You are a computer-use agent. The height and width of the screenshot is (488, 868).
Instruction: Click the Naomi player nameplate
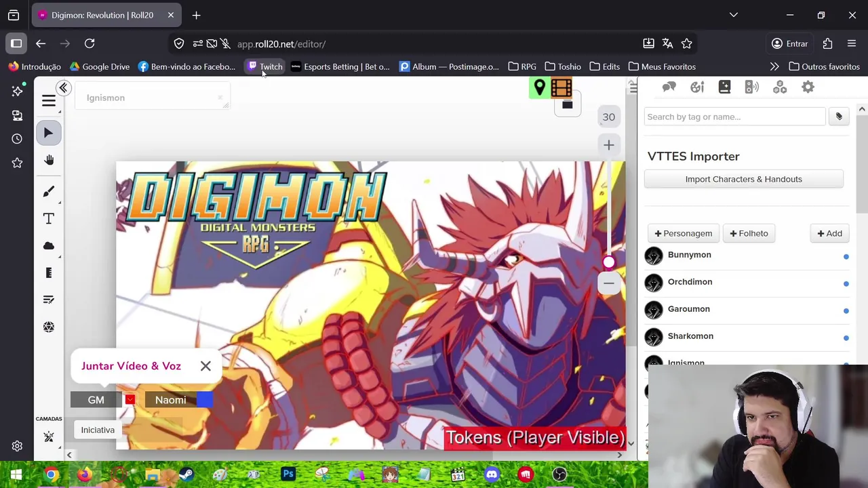[170, 400]
